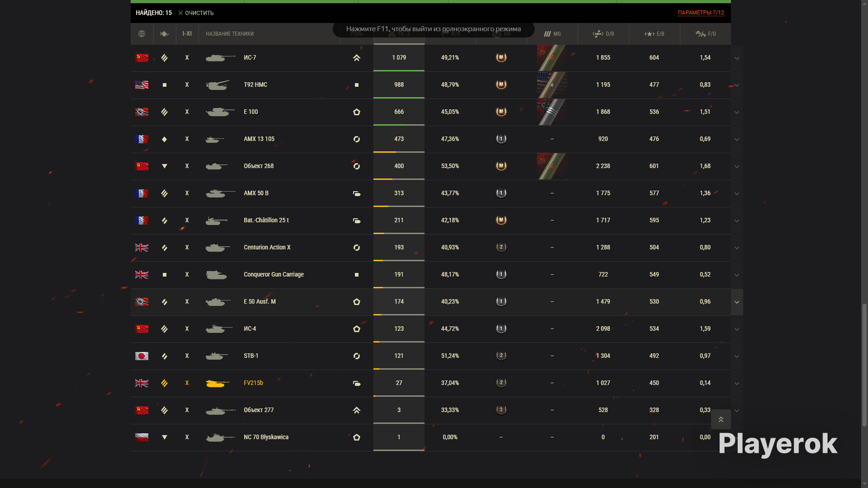Sort by nation using the globe header icon
Screen dimensions: 868x488
tap(142, 34)
